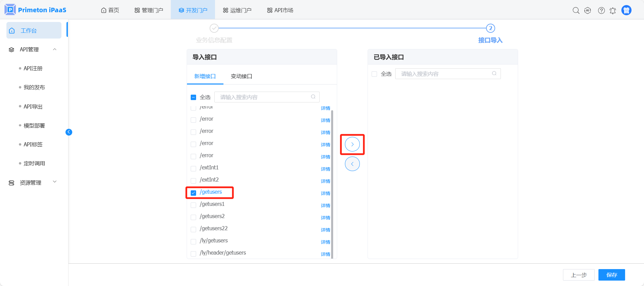The image size is (644, 286).
Task: Collapse sidebar with blue arrow handle
Action: coord(69,132)
